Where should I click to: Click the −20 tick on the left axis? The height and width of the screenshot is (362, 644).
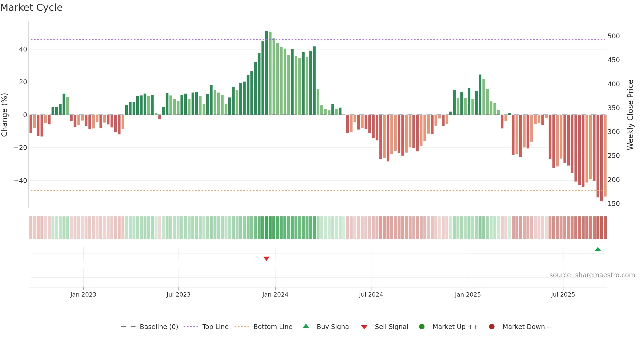(x=21, y=148)
